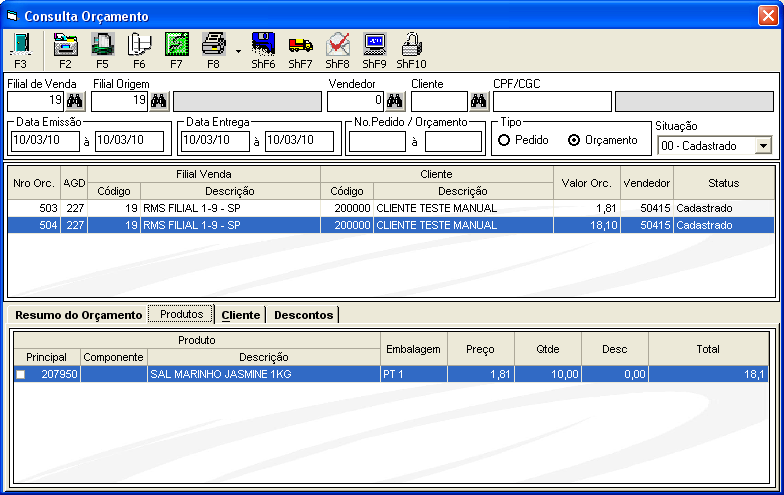Click the F5 toolbar icon
Viewport: 784px width, 495px height.
[x=102, y=45]
